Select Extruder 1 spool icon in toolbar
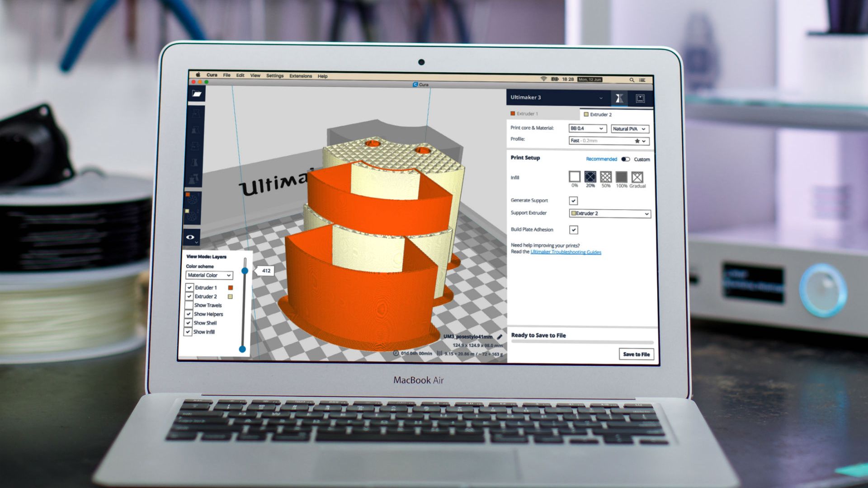Screen dimensions: 868x488 coord(192,199)
